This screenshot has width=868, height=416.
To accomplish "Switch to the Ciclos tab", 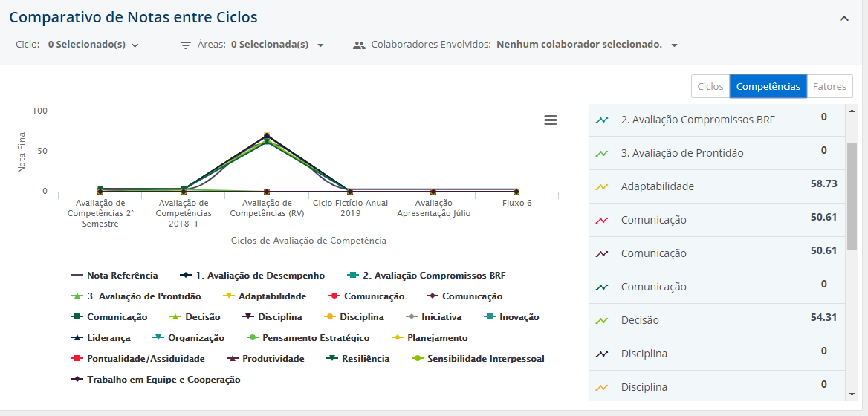I will 710,86.
